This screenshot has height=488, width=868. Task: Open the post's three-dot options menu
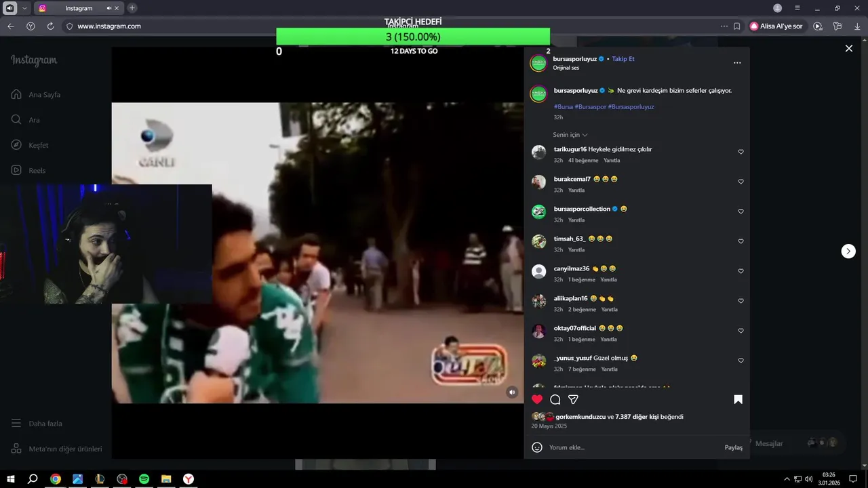click(737, 63)
